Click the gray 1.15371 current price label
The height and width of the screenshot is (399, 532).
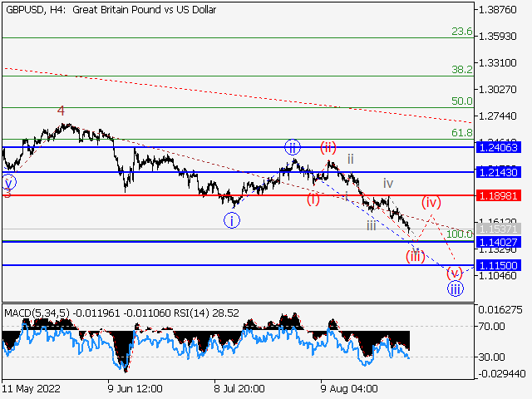(x=499, y=229)
